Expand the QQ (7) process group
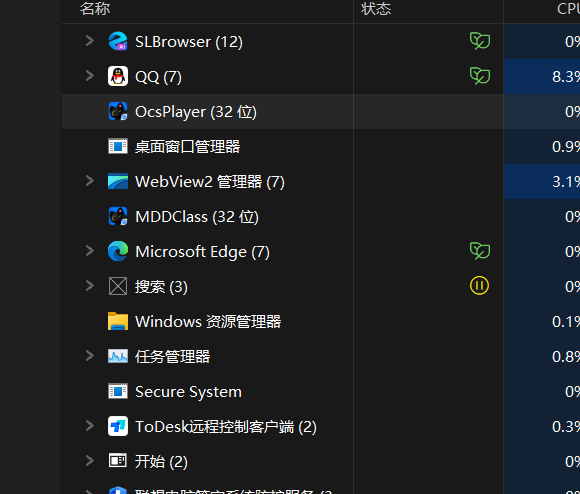 [90, 76]
